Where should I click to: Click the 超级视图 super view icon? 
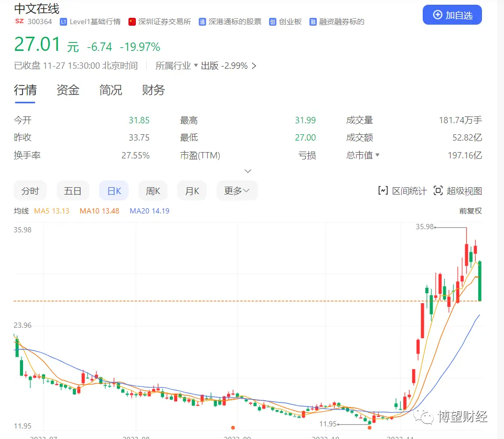[438, 190]
